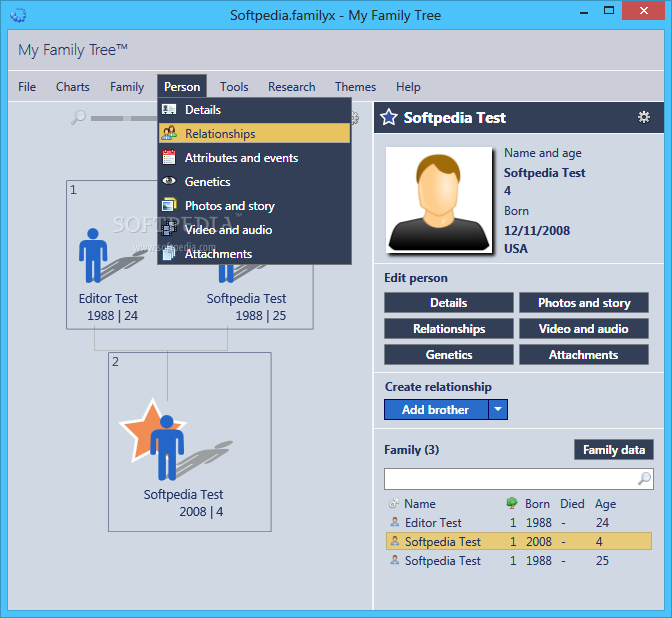This screenshot has height=618, width=672.
Task: Sort family list by Name column
Action: pyautogui.click(x=420, y=504)
